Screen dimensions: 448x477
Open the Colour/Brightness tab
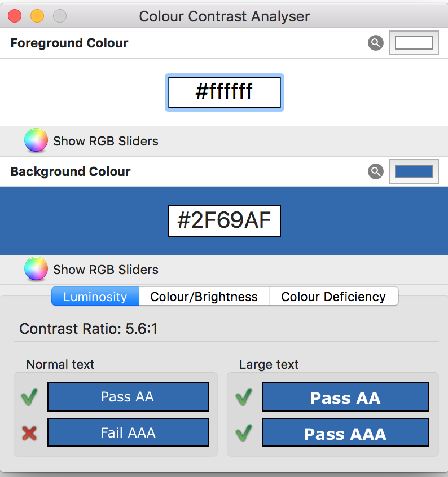point(204,297)
